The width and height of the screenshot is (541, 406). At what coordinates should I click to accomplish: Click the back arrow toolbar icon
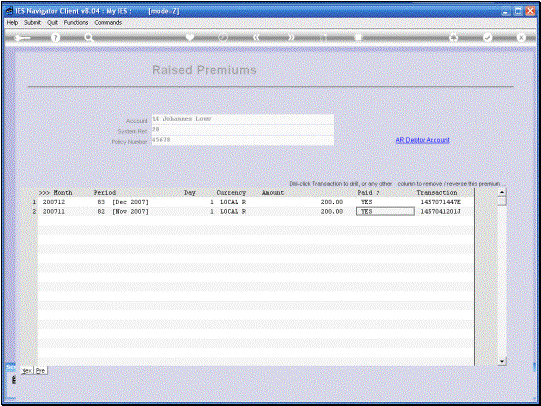[22, 38]
